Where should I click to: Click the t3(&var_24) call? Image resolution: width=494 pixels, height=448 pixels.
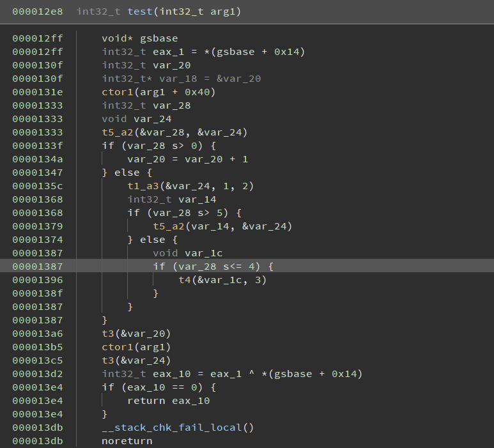click(136, 360)
